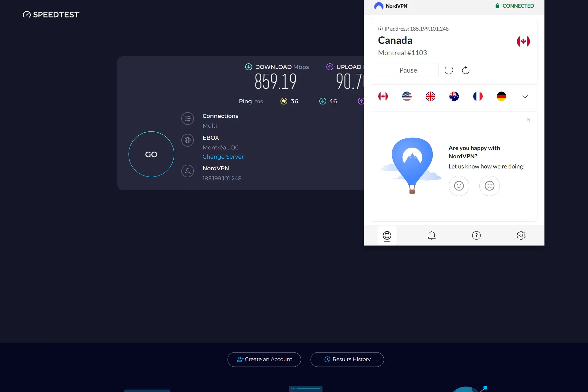Open Connections Multi settings icon
The height and width of the screenshot is (392, 588).
[187, 119]
